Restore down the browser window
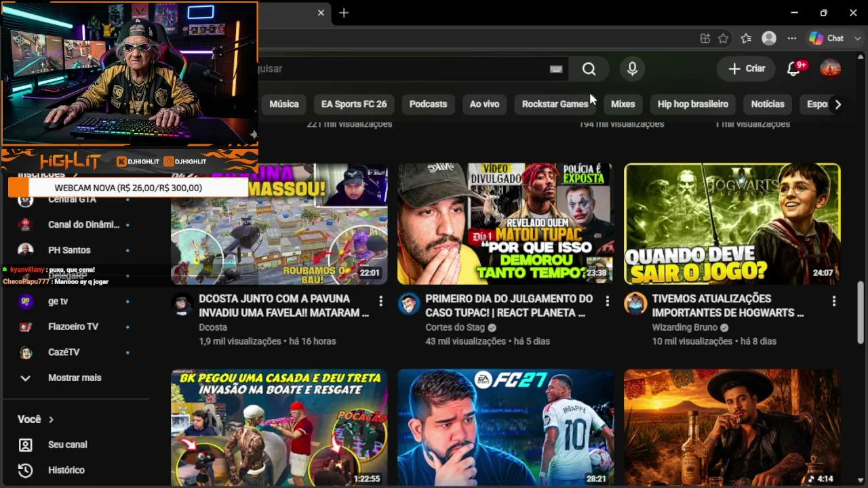Screen dimensions: 868x488 (824, 13)
